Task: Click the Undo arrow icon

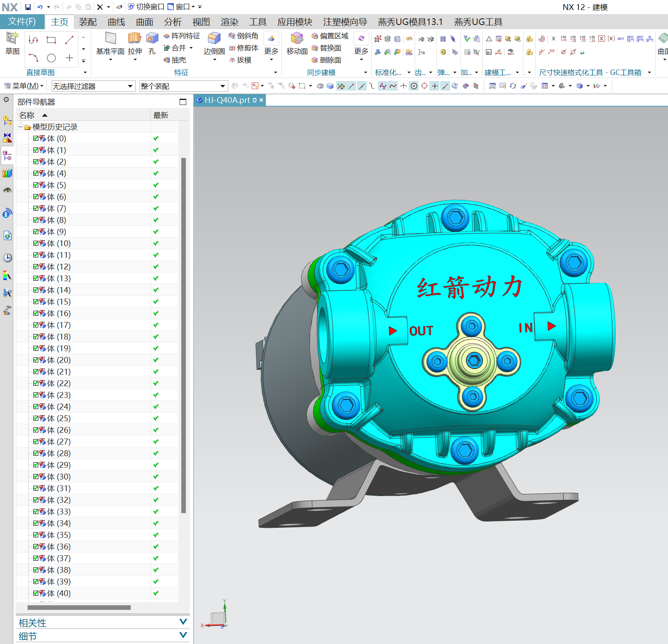Action: pos(40,7)
